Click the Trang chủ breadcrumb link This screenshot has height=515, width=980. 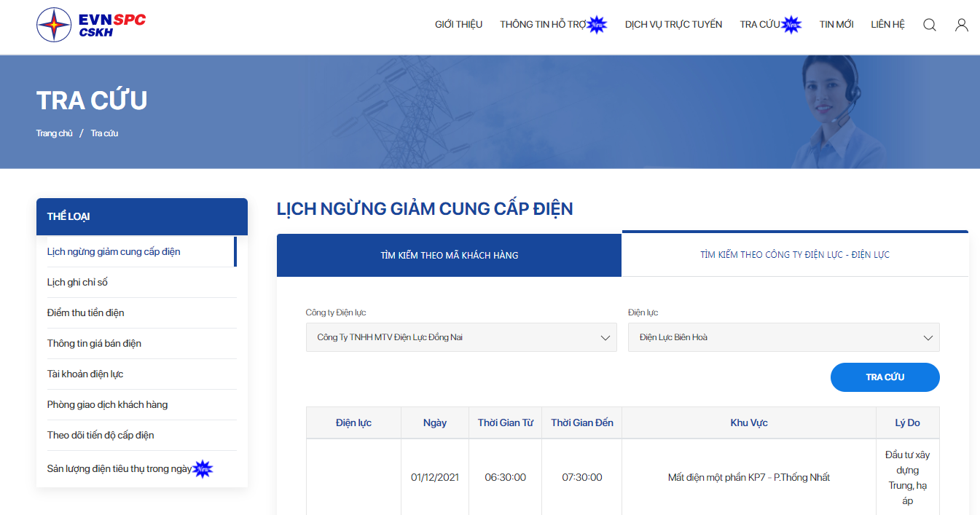(55, 133)
